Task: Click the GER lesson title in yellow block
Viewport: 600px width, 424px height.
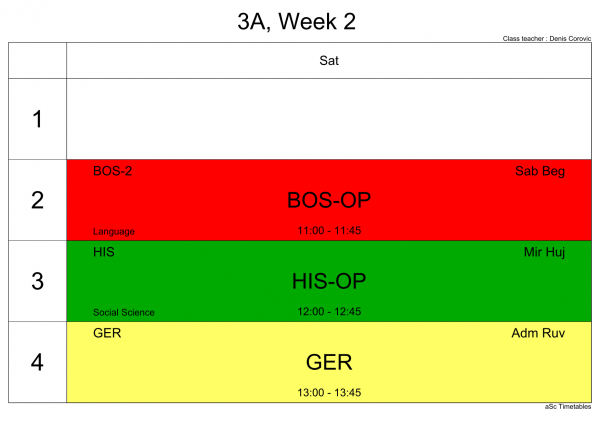Action: pos(329,362)
